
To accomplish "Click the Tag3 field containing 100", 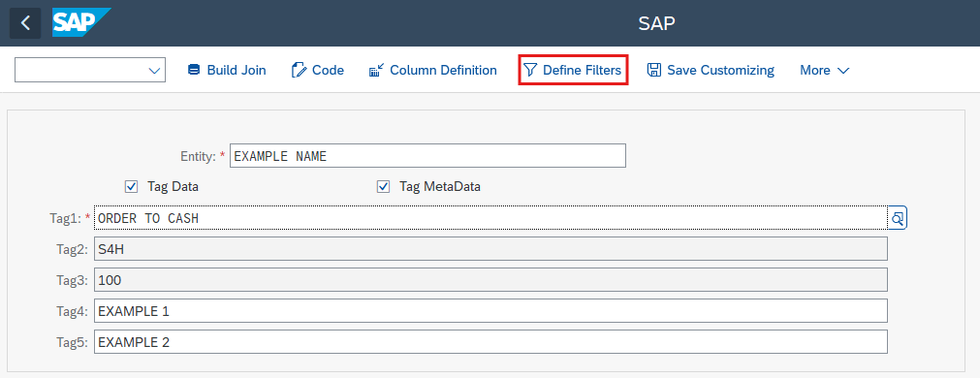I will point(490,280).
